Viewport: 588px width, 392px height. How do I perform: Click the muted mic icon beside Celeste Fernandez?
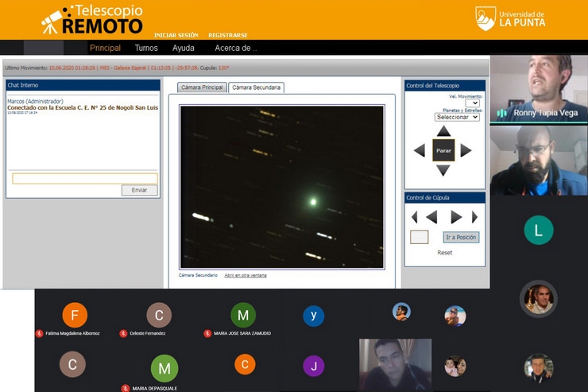(x=123, y=333)
